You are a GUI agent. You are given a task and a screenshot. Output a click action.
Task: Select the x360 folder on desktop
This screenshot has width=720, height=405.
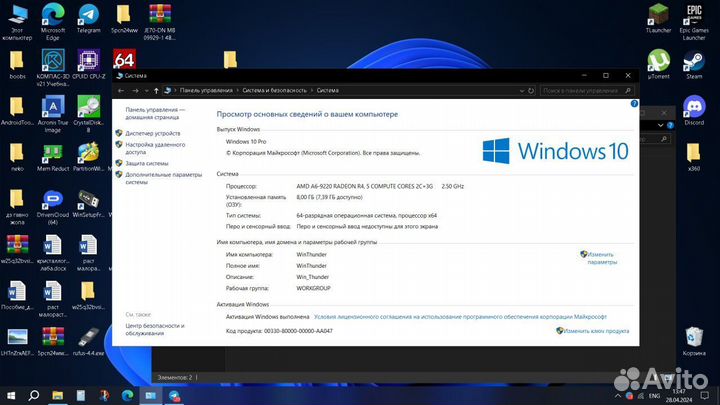click(694, 157)
